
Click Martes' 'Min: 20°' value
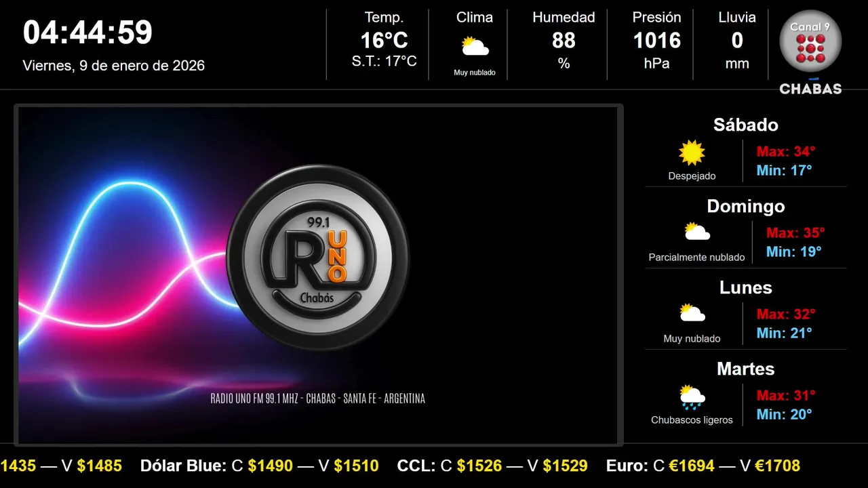click(785, 414)
